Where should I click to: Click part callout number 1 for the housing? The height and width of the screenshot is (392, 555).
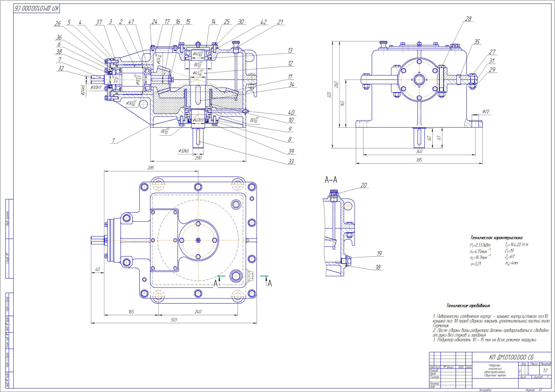pyautogui.click(x=113, y=140)
